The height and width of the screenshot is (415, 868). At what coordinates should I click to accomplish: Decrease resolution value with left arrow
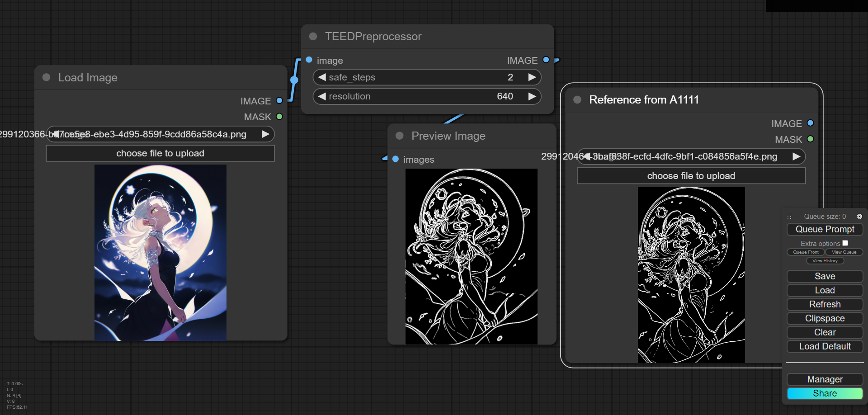pos(322,96)
